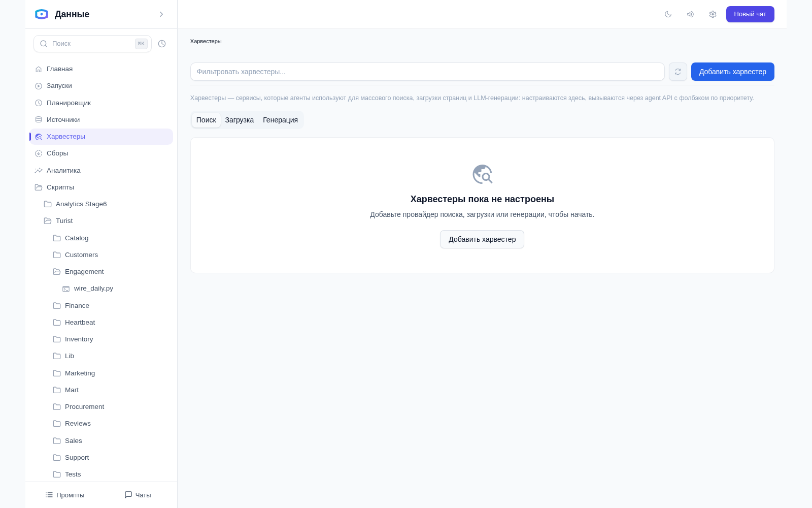Open Промпты at sidebar bottom

pyautogui.click(x=65, y=495)
